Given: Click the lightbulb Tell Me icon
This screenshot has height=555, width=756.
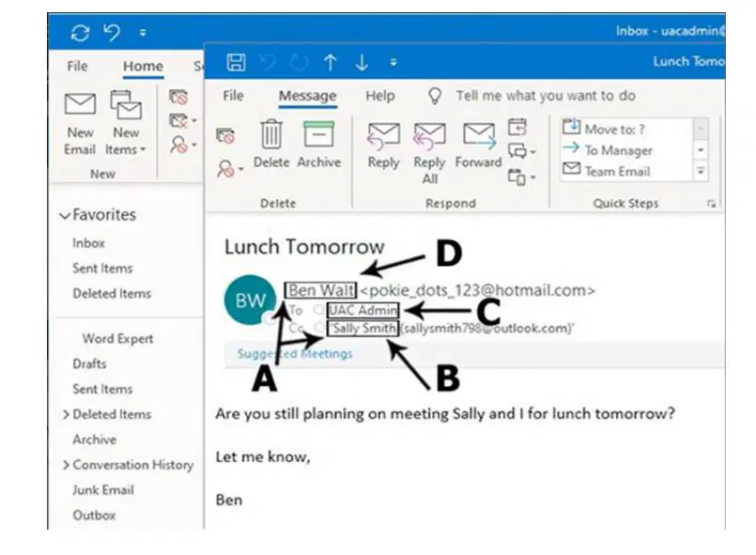Looking at the screenshot, I should point(435,96).
